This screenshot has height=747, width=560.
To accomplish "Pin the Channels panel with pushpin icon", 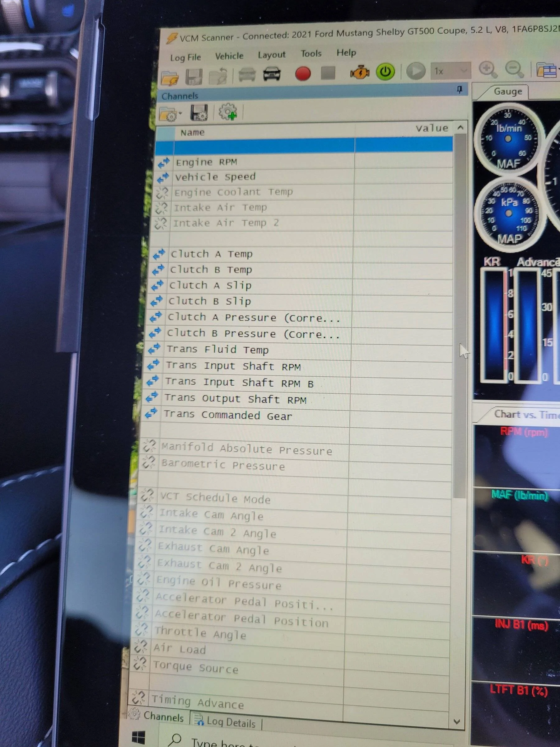I will click(459, 90).
